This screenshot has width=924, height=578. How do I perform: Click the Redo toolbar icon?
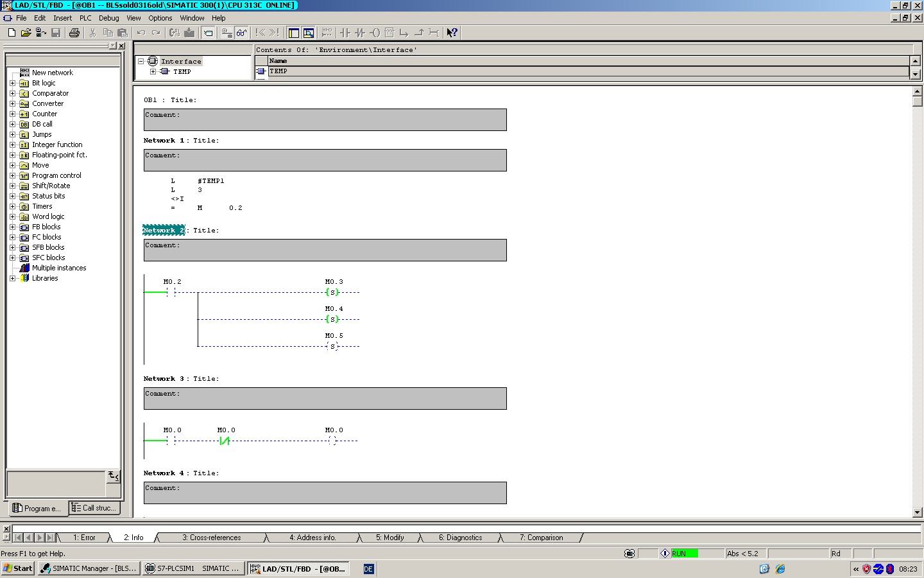156,33
